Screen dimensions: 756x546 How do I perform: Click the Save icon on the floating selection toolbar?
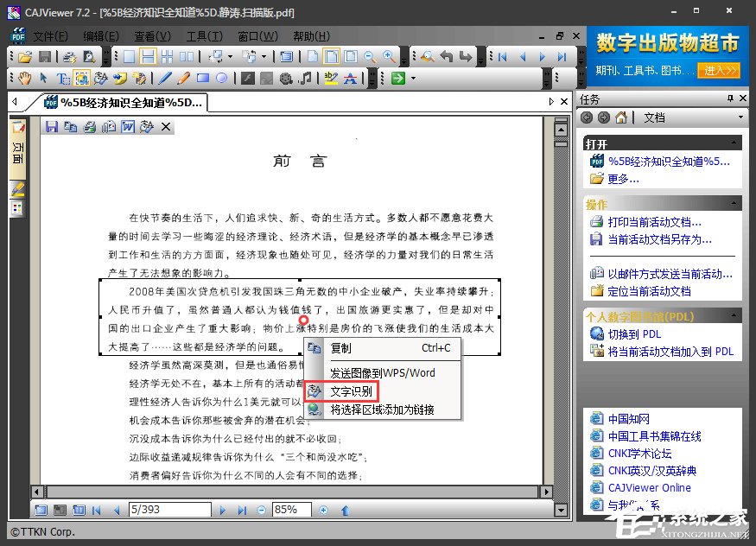coord(52,126)
